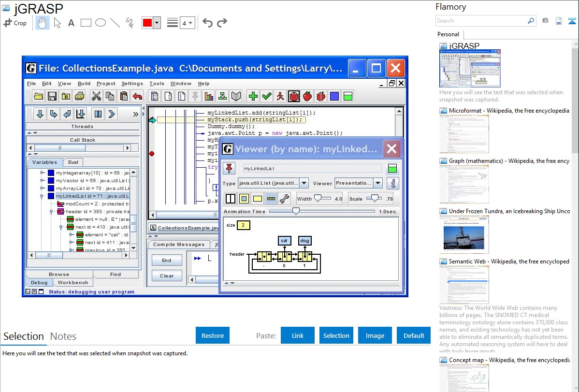The image size is (579, 392).
Task: Switch to the Eval tab
Action: [73, 162]
